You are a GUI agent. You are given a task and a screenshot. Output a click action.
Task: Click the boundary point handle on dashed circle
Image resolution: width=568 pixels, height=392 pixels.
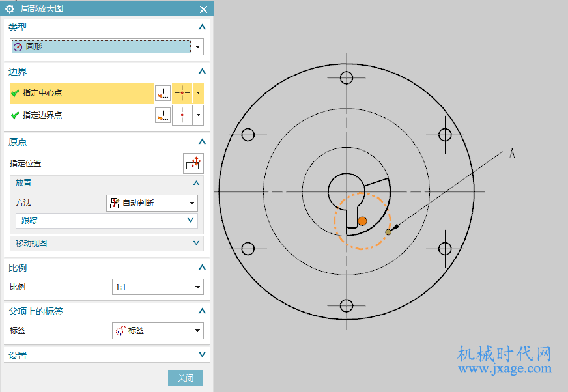388,232
